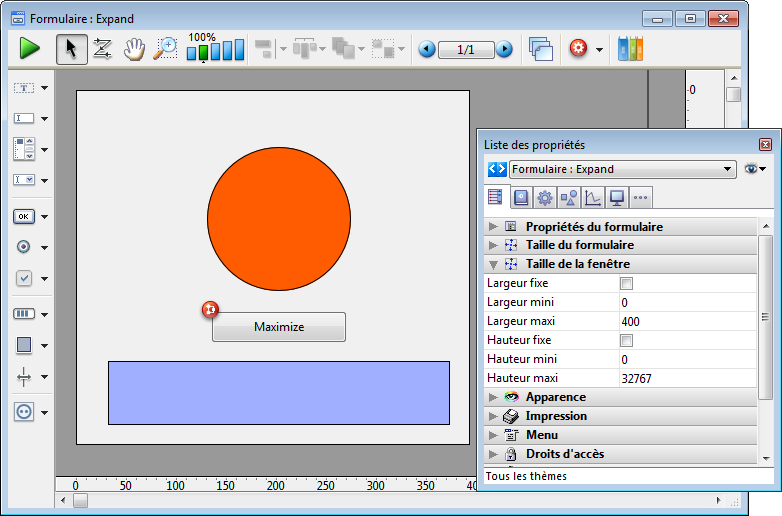Click the orange circle on the form
Image resolution: width=782 pixels, height=516 pixels.
click(279, 218)
